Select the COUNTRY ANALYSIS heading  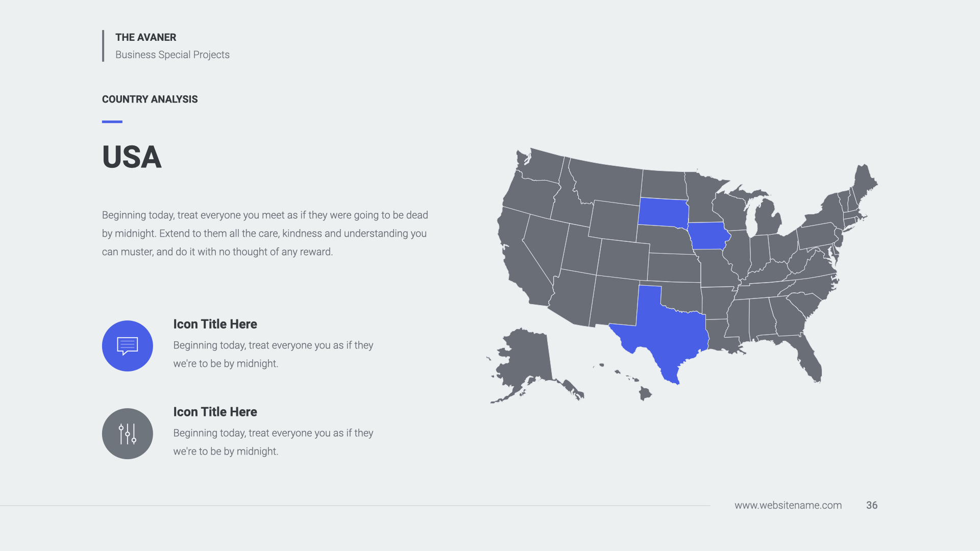coord(150,99)
